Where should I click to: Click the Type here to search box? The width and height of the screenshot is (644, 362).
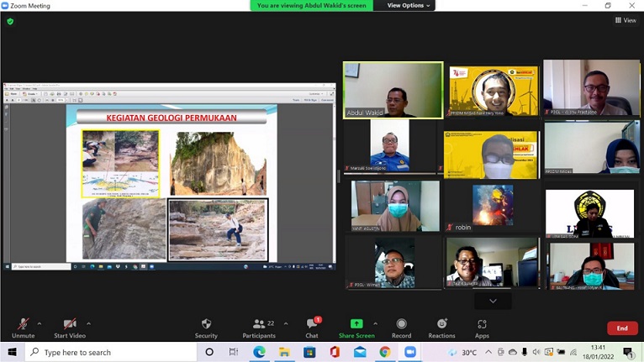pyautogui.click(x=111, y=352)
